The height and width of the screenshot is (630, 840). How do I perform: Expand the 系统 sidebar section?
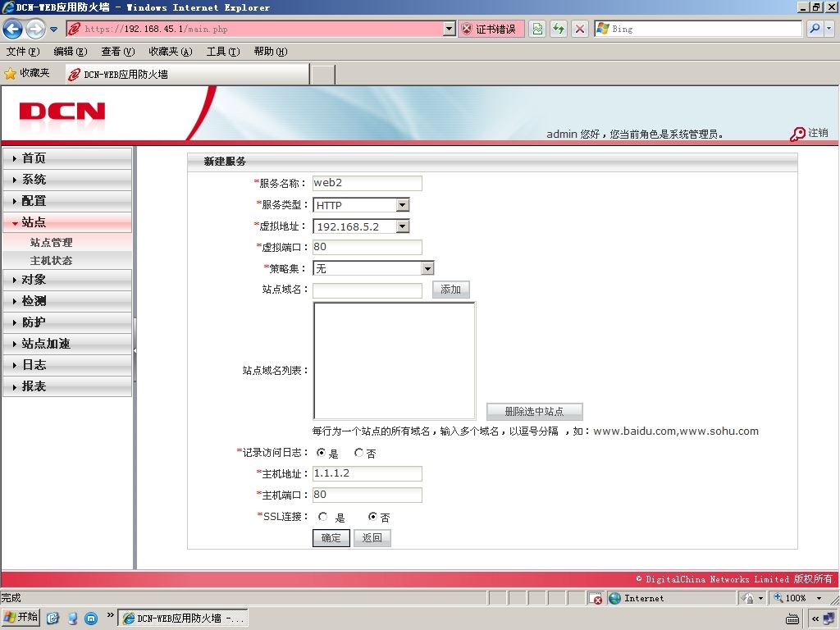tap(67, 180)
